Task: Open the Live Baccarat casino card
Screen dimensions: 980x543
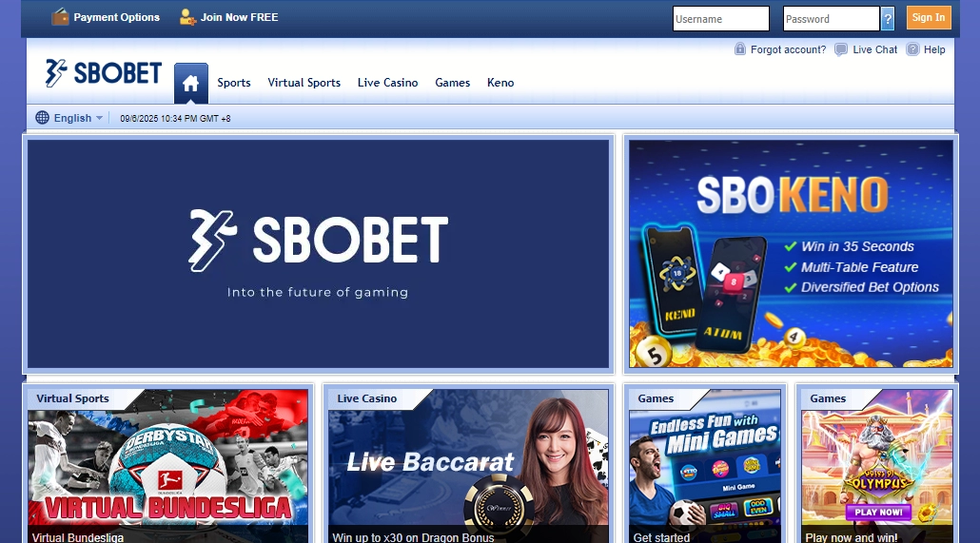Action: [x=468, y=466]
